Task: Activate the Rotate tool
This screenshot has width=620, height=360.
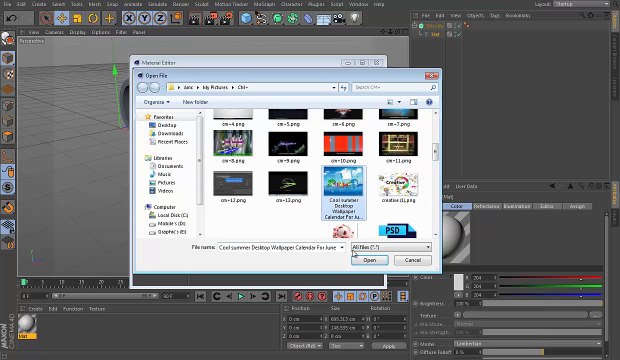Action: coord(93,18)
